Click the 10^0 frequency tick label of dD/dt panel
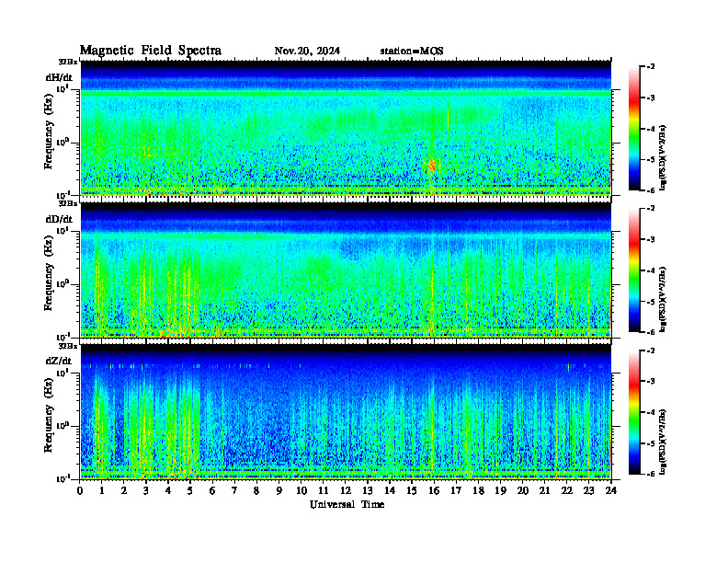This screenshot has width=728, height=563. point(63,283)
